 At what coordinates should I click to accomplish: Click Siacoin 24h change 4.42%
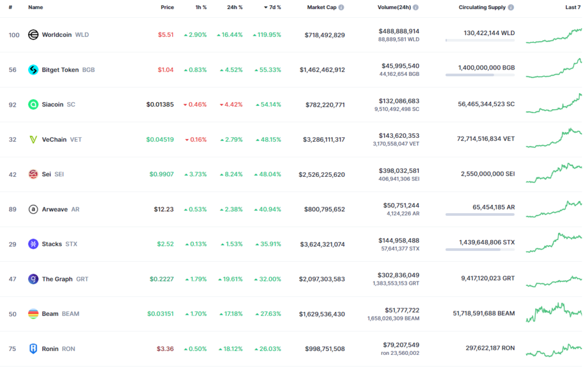(x=231, y=105)
